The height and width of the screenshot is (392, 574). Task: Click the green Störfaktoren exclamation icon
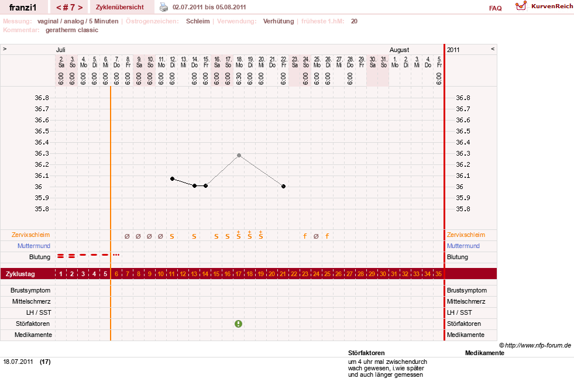pos(238,324)
